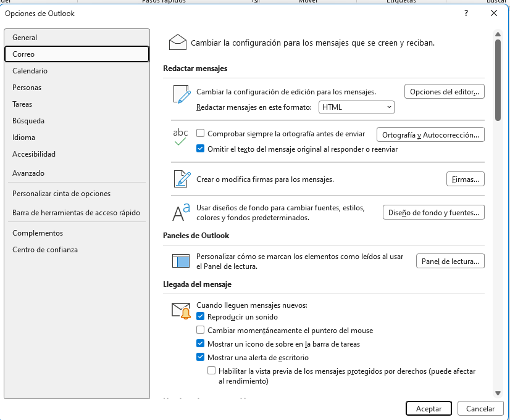
Task: Go to Centro de confianza
Action: click(x=77, y=250)
